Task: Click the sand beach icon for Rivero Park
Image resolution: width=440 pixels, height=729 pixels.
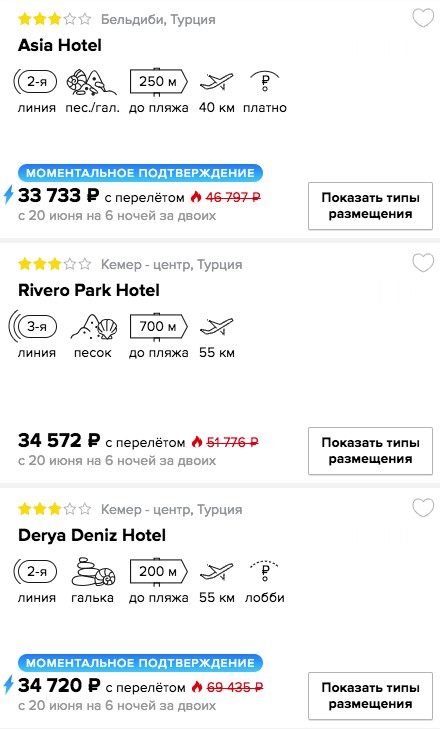Action: pyautogui.click(x=93, y=327)
